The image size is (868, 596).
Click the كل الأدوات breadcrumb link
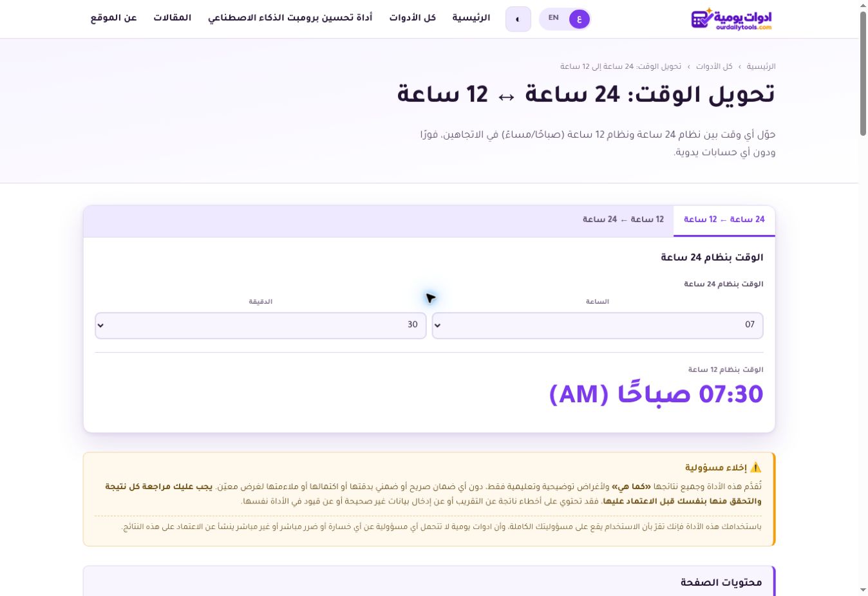714,66
